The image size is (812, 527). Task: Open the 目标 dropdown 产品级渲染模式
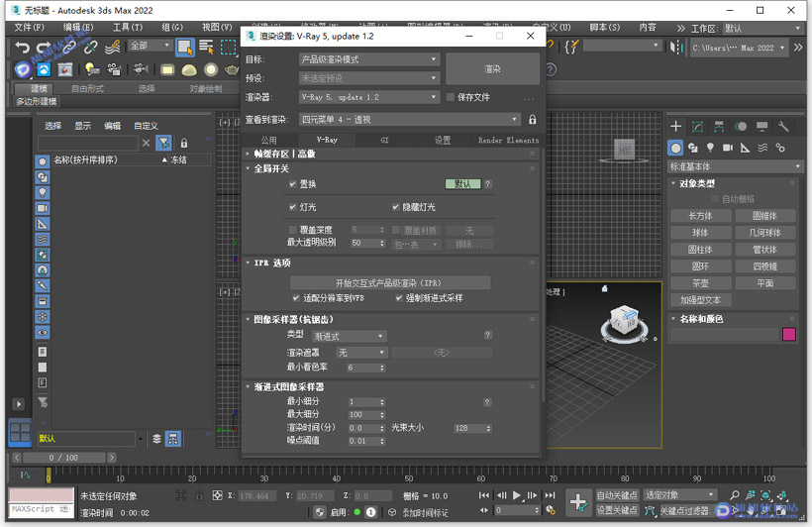[x=369, y=59]
